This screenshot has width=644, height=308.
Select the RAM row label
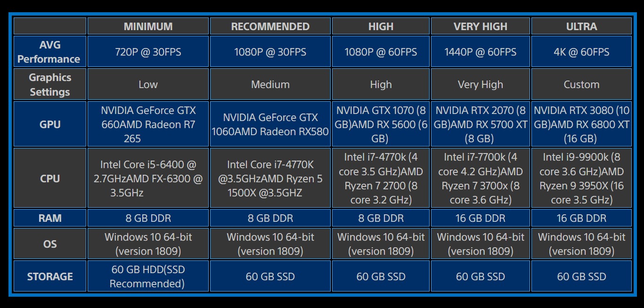pos(49,218)
